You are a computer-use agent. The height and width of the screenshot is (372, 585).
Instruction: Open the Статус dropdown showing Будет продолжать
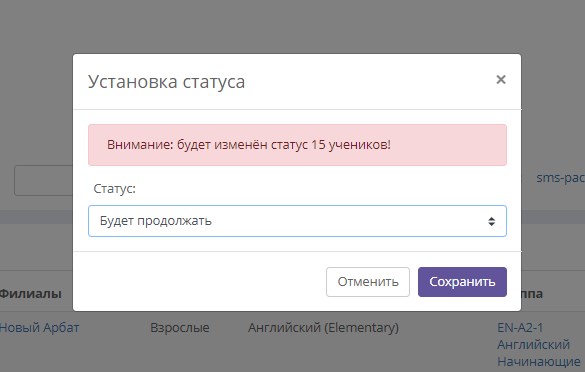(297, 221)
